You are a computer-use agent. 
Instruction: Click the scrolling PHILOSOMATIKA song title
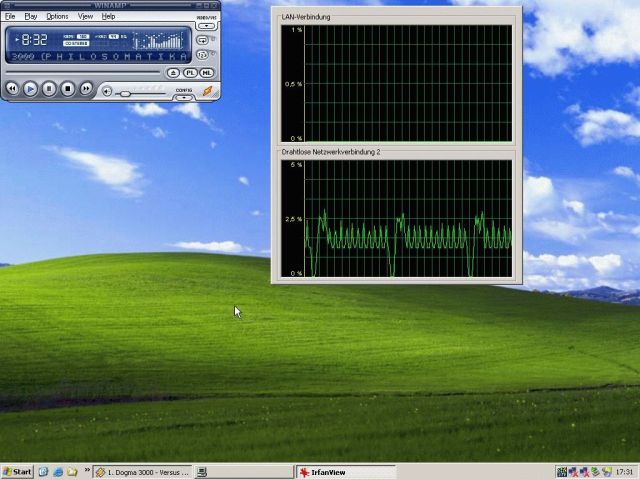pyautogui.click(x=98, y=57)
